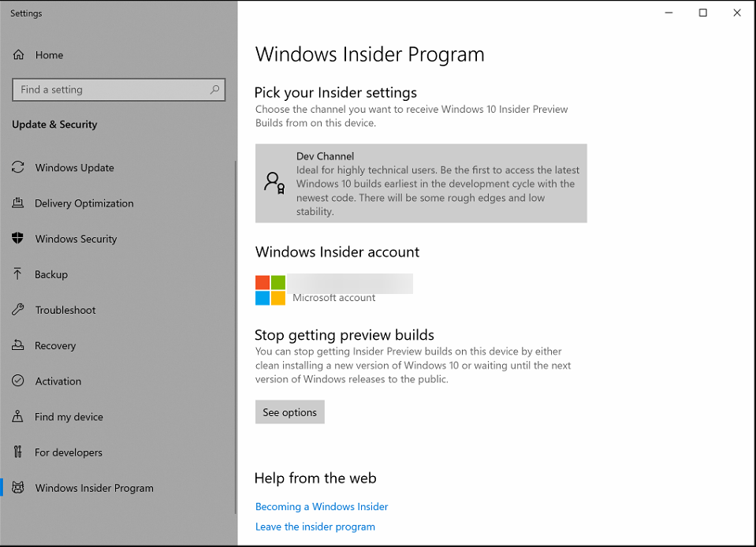Maximize the Settings window
Screen dimensions: 756x547
[703, 13]
